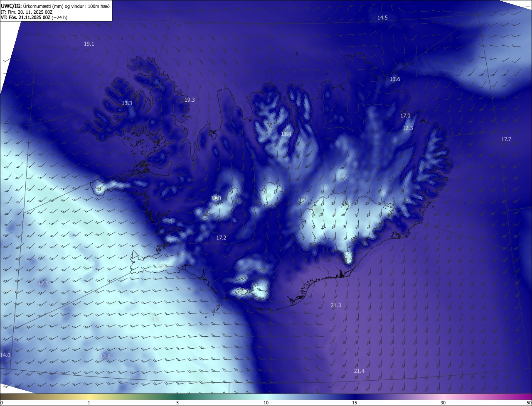
Task: Click the legend tick labeled 5
Action: [x=177, y=403]
